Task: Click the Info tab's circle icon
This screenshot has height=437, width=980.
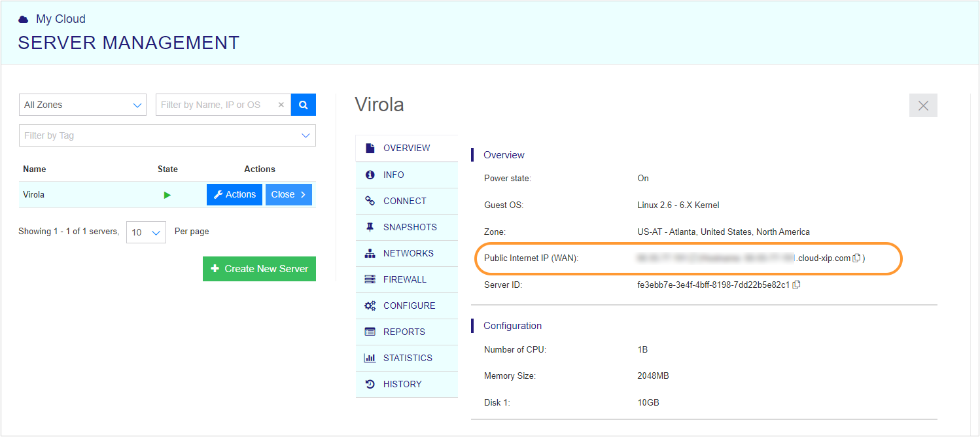Action: pos(370,175)
